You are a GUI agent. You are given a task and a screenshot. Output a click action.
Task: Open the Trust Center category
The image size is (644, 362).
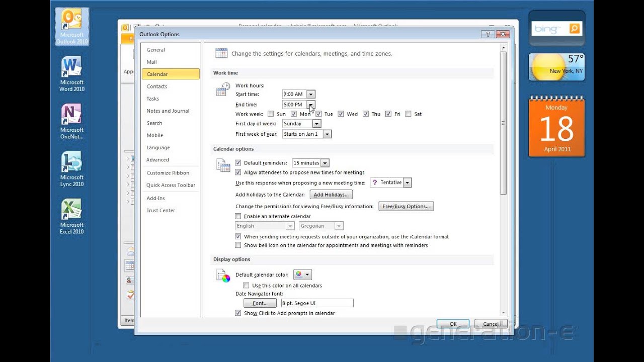170,210
